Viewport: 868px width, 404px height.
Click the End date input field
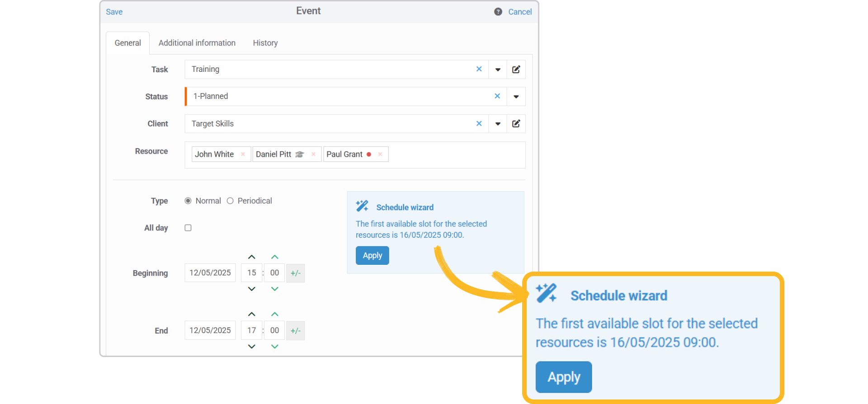[x=210, y=330]
